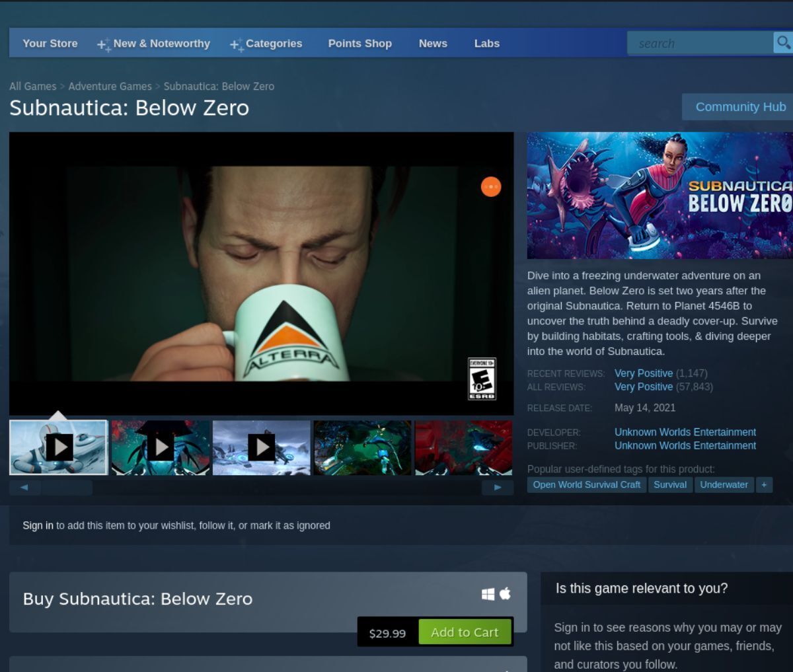This screenshot has width=793, height=672.
Task: Open Adventure Games breadcrumb link
Action: (x=110, y=87)
